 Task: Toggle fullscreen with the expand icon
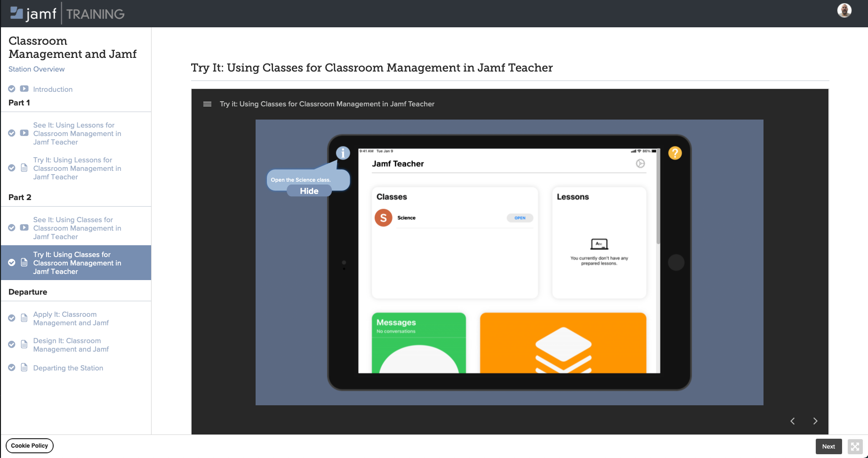pos(855,446)
